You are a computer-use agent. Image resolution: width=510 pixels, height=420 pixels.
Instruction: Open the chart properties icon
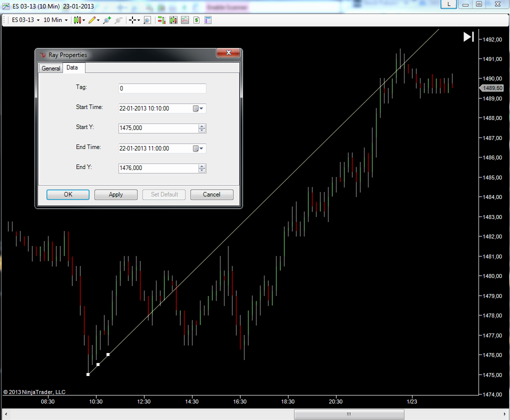click(x=208, y=20)
